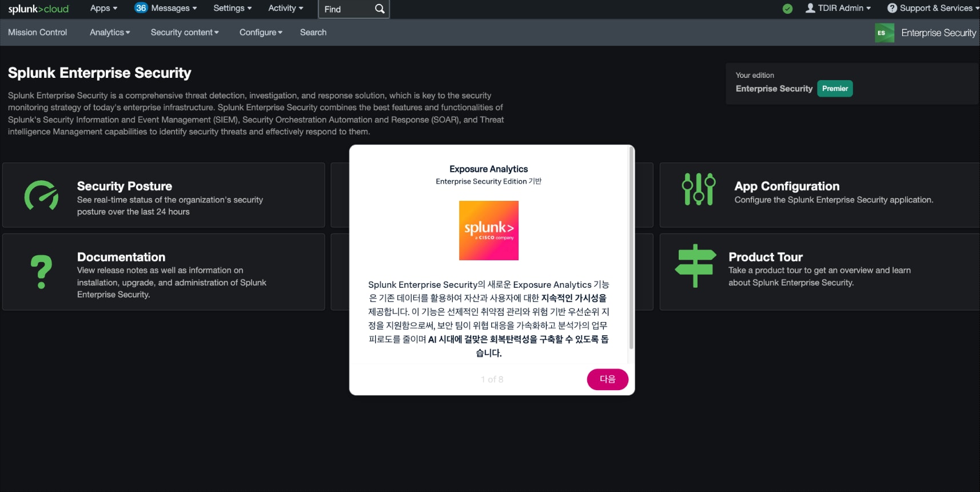This screenshot has height=492, width=980.
Task: Open the Configure navigation menu
Action: tap(261, 33)
